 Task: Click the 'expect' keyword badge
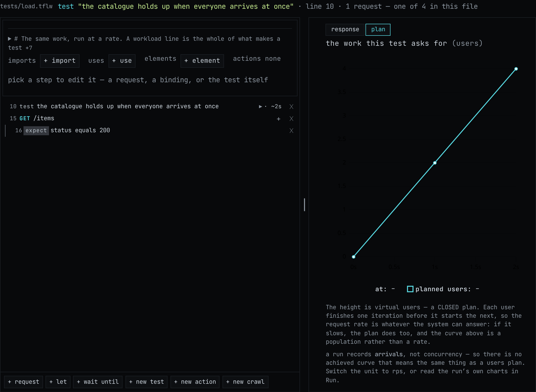click(x=36, y=130)
